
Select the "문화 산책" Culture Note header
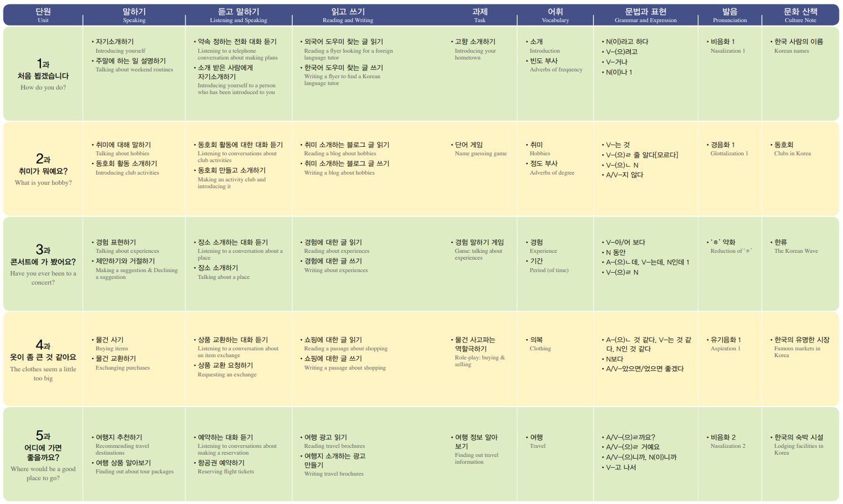tap(800, 15)
